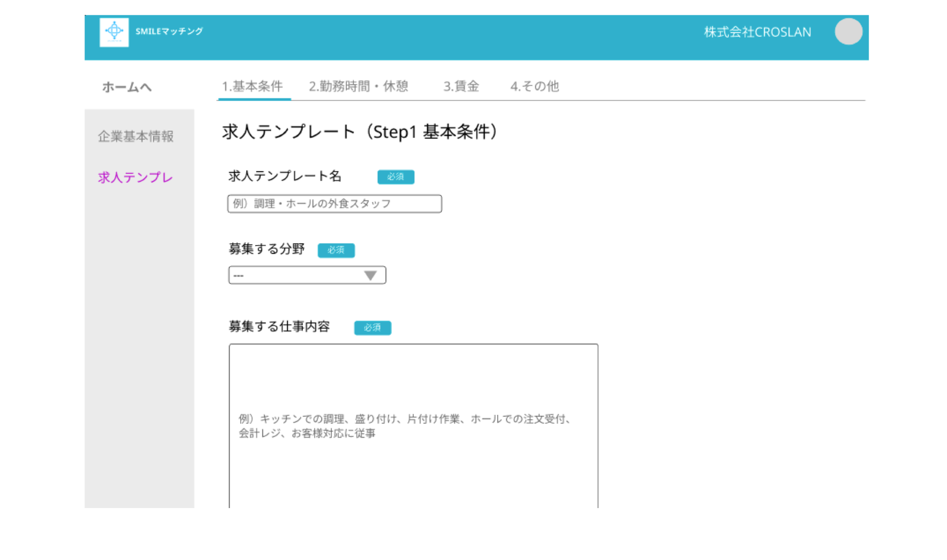This screenshot has width=947, height=560.
Task: Click the dropdown triangle arrow in 募集する分野
Action: tap(370, 276)
